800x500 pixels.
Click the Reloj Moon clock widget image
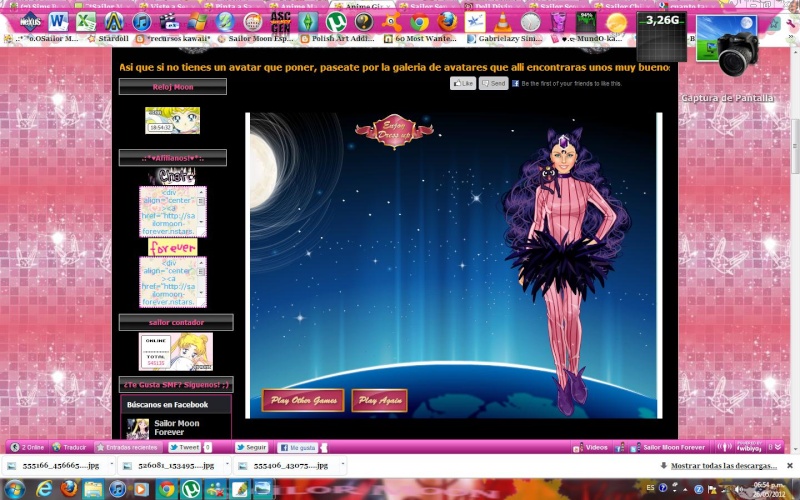(x=172, y=120)
